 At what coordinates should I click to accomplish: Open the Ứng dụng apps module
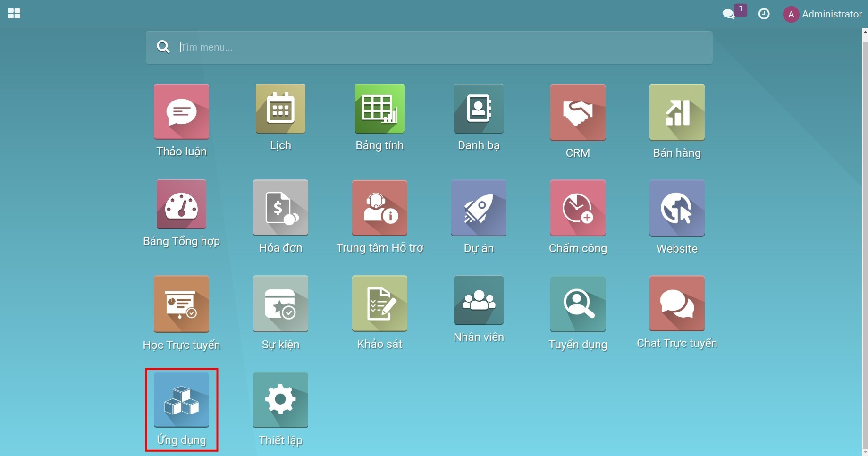pyautogui.click(x=181, y=400)
